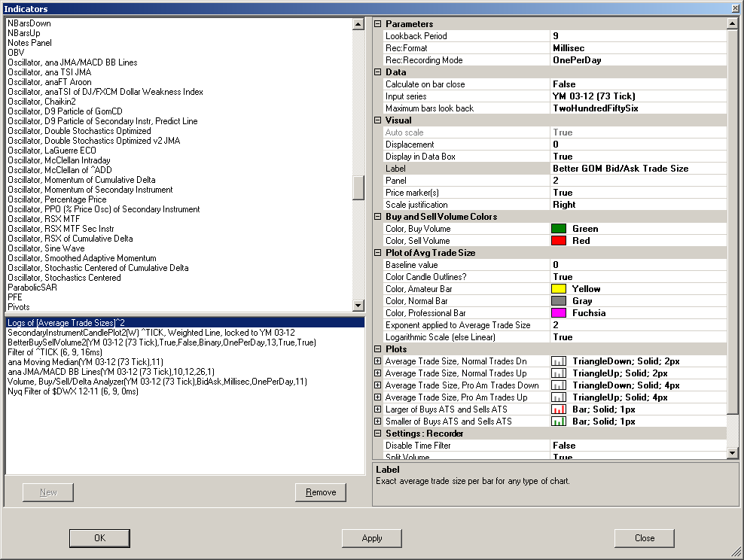Click the Price marker(s) True value

pos(638,193)
